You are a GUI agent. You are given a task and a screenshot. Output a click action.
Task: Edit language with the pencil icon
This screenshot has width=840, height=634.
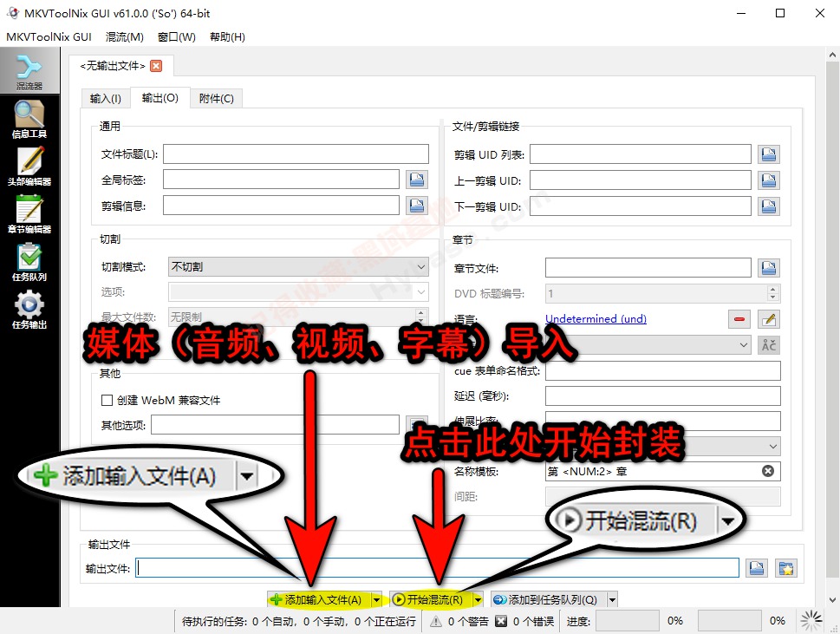[x=768, y=319]
